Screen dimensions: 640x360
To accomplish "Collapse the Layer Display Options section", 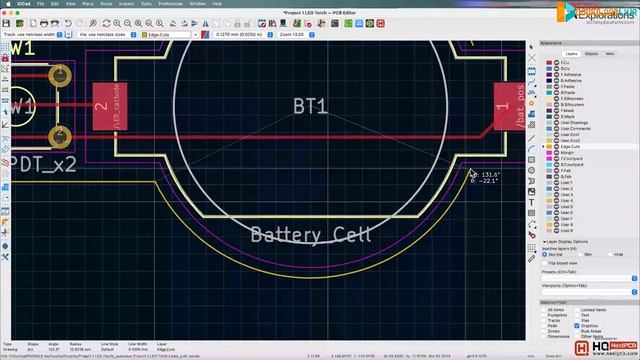I will (x=544, y=242).
